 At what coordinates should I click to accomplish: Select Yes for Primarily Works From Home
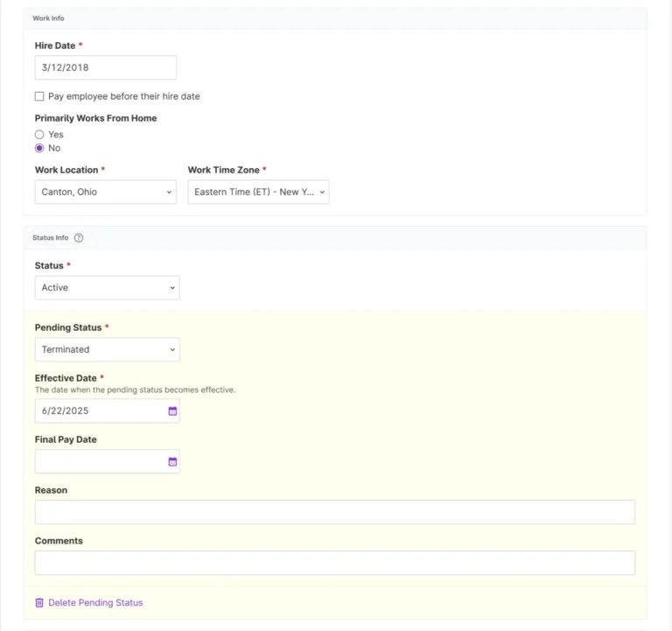39,135
